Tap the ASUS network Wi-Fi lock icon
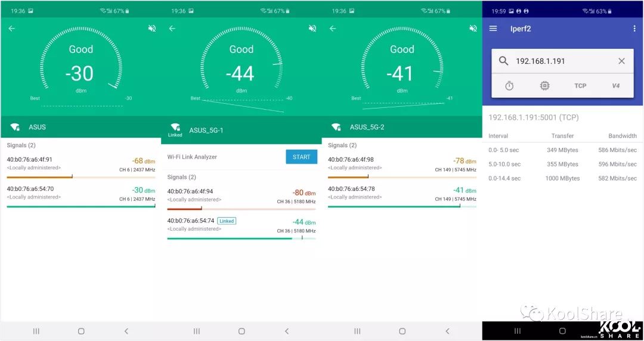The height and width of the screenshot is (341, 644). click(x=15, y=127)
